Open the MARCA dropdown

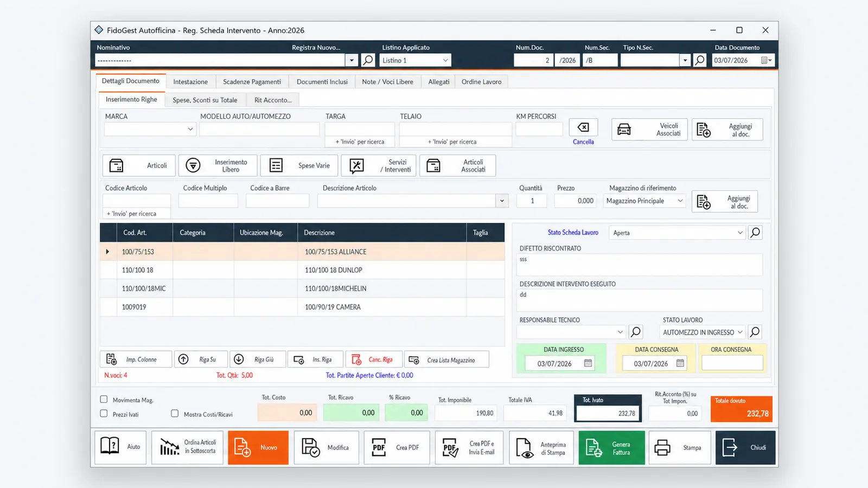(150, 129)
